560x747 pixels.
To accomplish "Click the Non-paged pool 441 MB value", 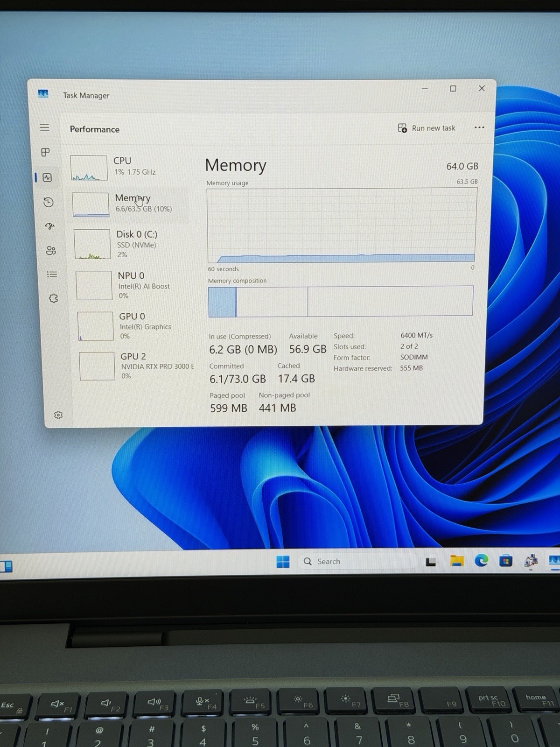I will [278, 408].
